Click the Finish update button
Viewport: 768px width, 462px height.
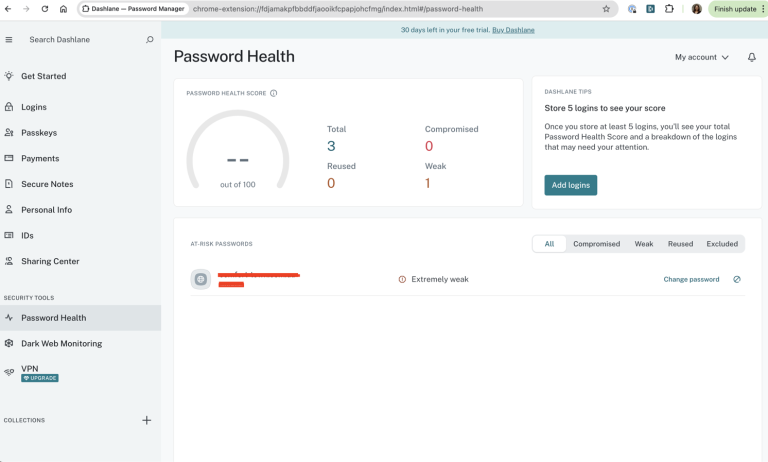click(735, 9)
